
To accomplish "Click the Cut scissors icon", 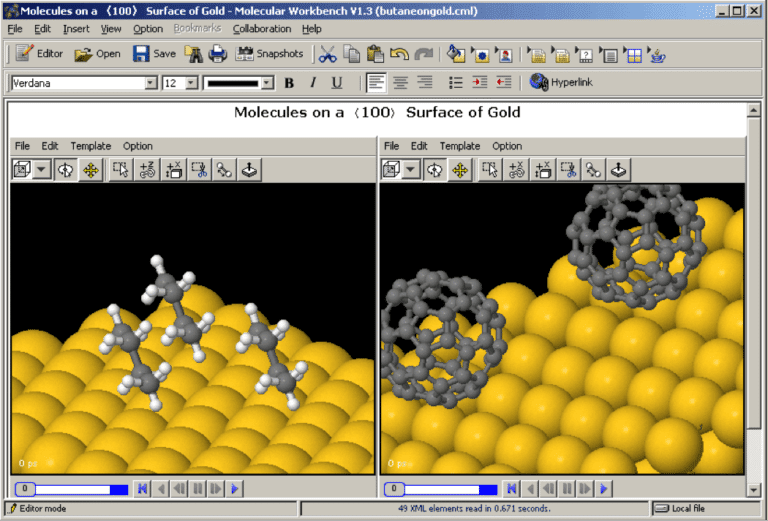I will [x=327, y=54].
